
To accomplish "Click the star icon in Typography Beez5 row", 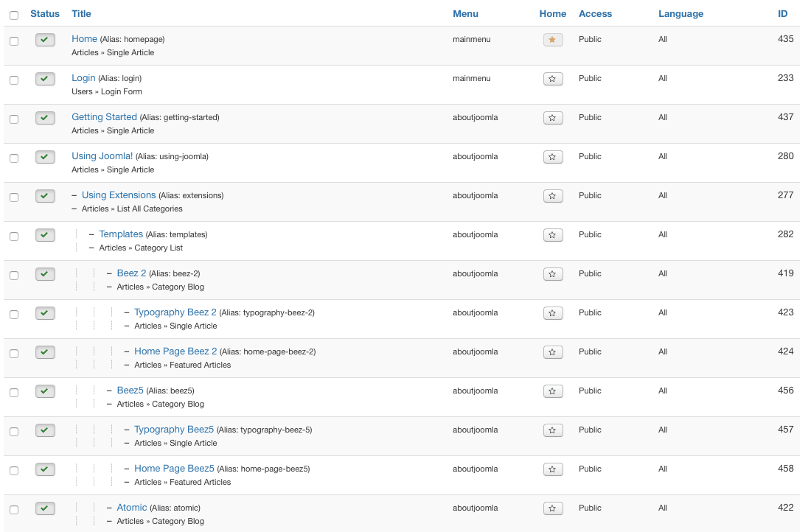I will click(552, 430).
